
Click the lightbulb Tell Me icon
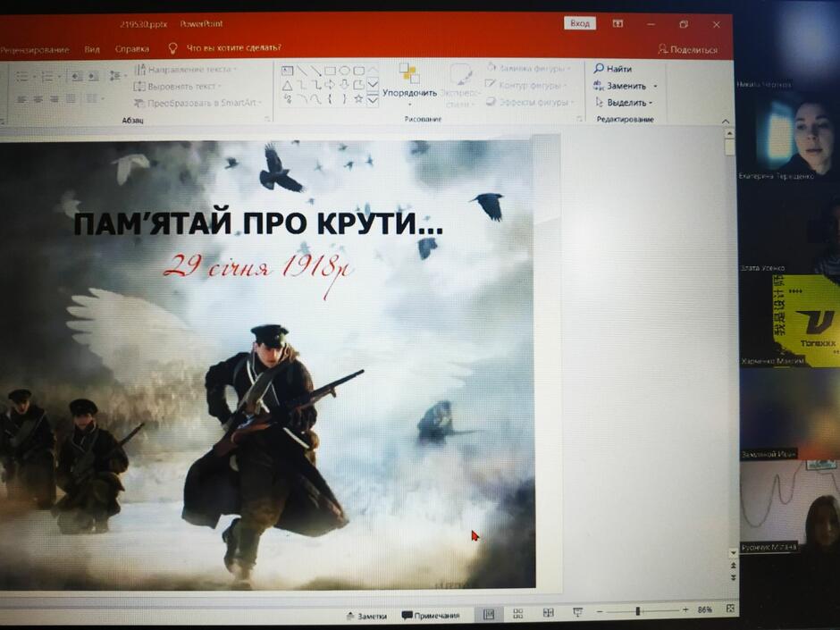172,49
